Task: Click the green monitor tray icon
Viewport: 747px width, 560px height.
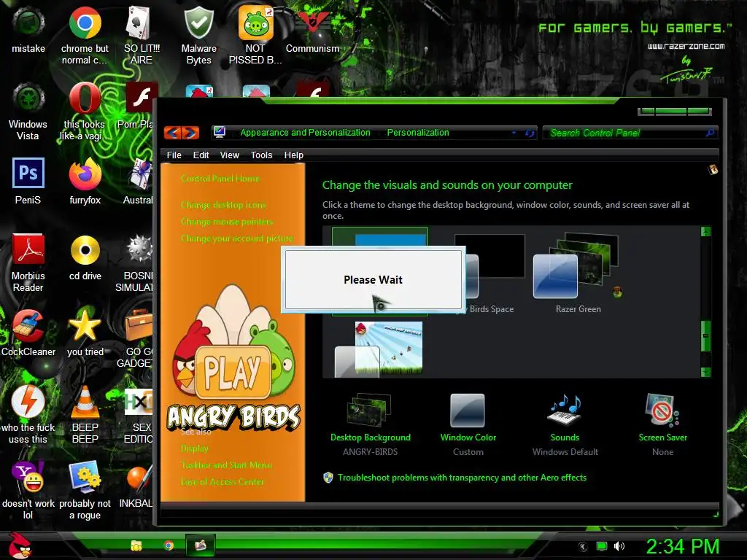Action: coord(602,546)
